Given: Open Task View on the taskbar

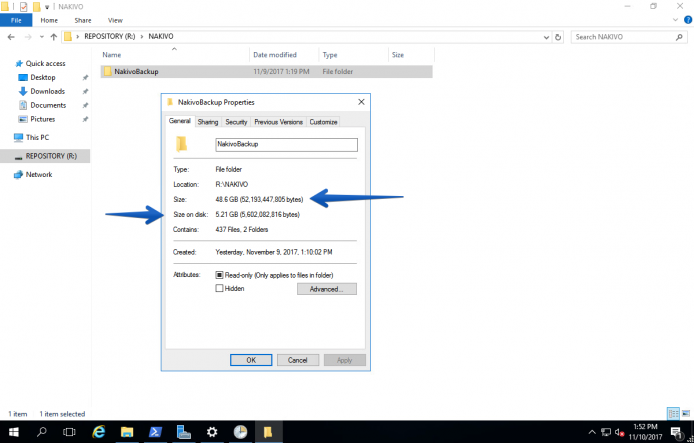Looking at the screenshot, I should [69, 432].
